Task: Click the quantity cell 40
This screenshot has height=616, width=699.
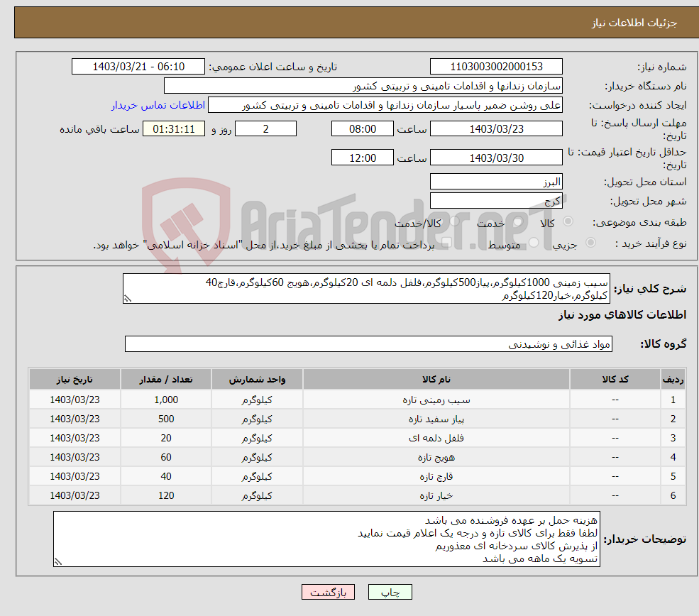Action: point(166,476)
